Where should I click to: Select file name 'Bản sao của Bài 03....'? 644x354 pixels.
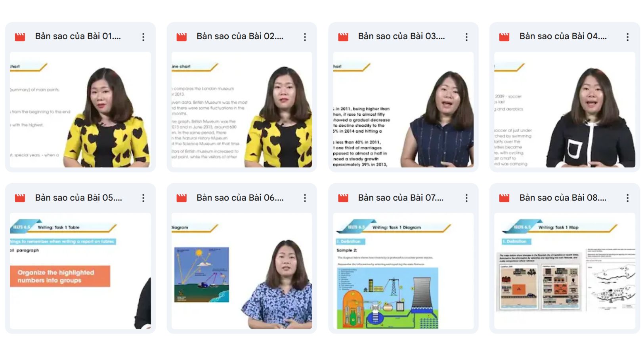coord(401,36)
